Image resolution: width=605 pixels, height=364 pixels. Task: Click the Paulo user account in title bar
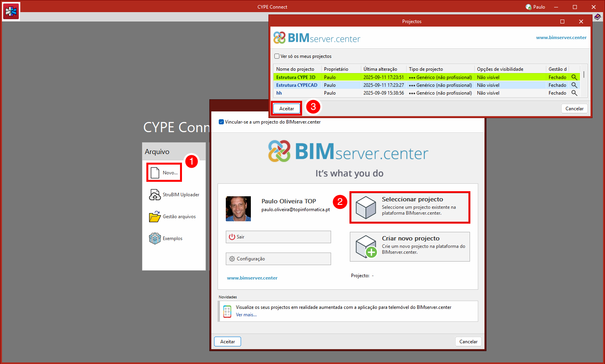[535, 7]
